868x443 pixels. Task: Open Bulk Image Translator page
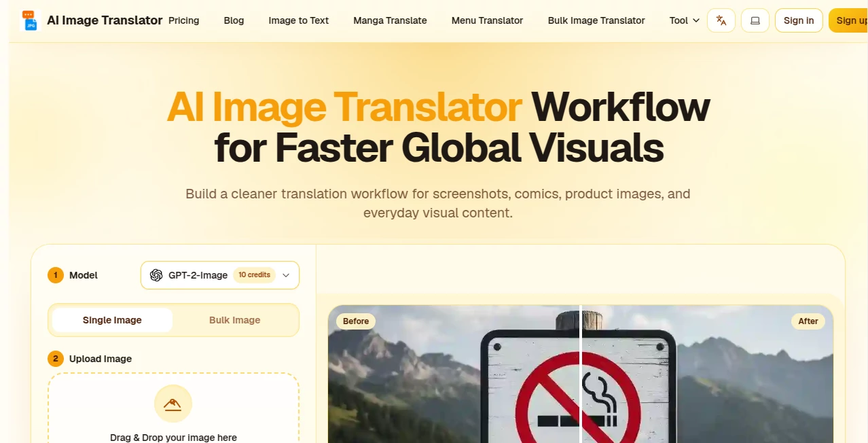pyautogui.click(x=596, y=20)
